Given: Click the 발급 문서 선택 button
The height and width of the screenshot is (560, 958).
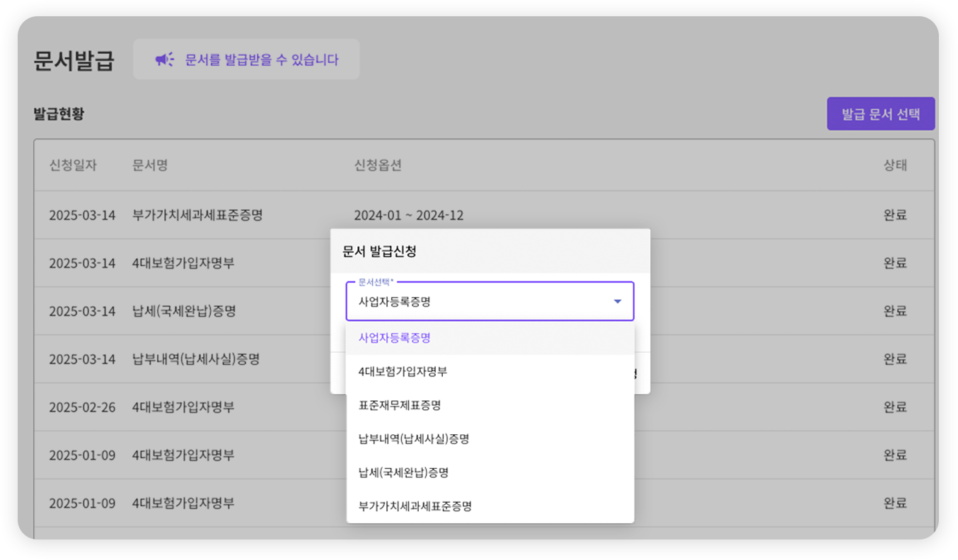Looking at the screenshot, I should coord(881,114).
